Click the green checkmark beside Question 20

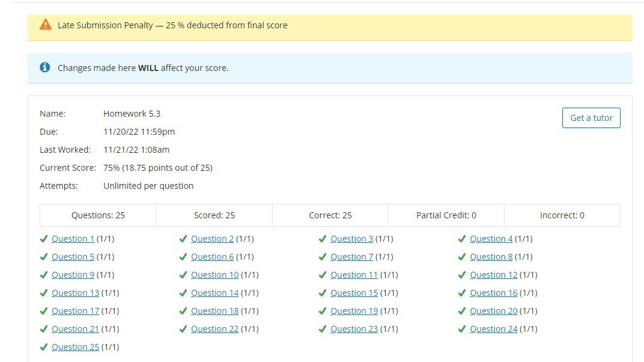(462, 311)
